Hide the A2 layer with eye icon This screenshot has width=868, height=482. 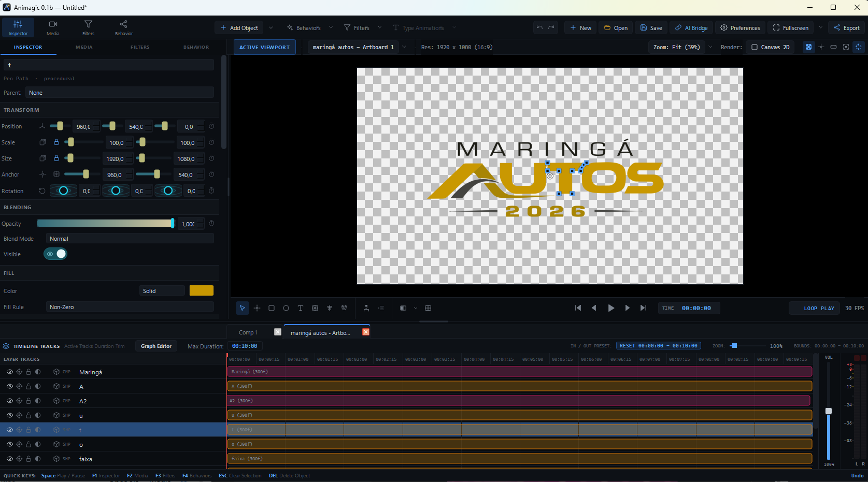10,401
